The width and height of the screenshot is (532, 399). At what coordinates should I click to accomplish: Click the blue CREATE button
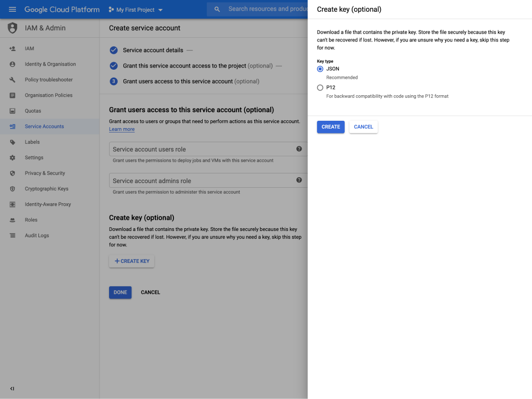(330, 127)
